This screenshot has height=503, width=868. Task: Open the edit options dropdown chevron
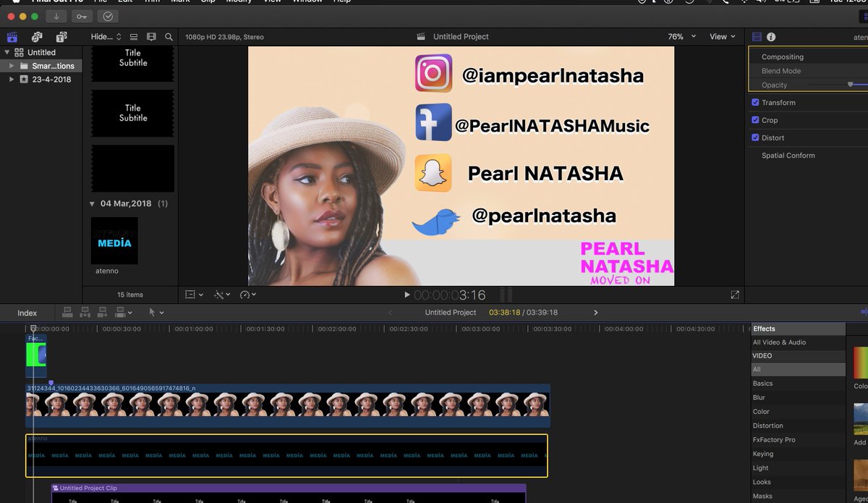[x=130, y=313]
